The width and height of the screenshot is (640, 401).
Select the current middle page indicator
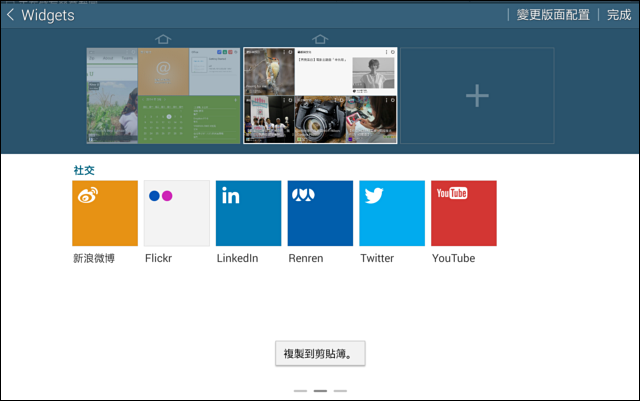(320, 391)
